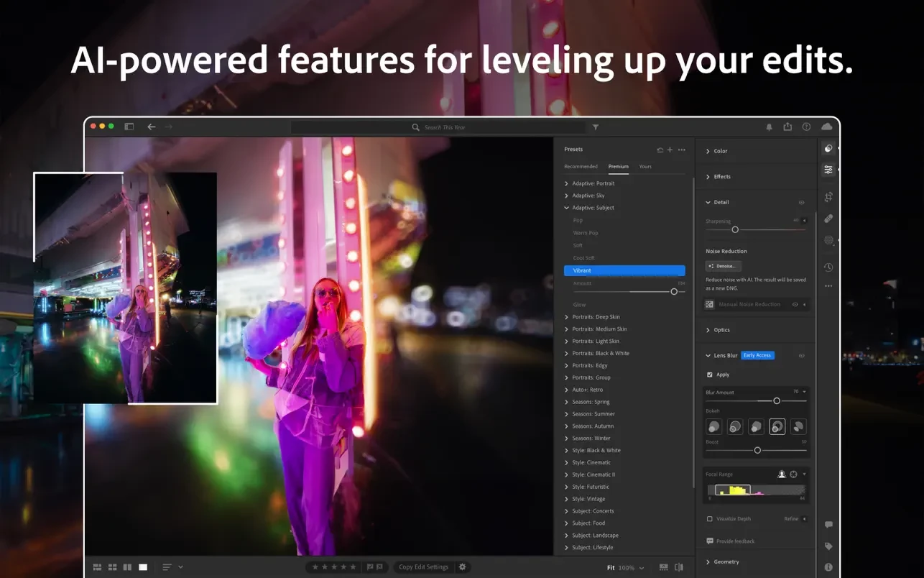
Task: Toggle the Detail panel eye visibility icon
Action: tap(802, 203)
